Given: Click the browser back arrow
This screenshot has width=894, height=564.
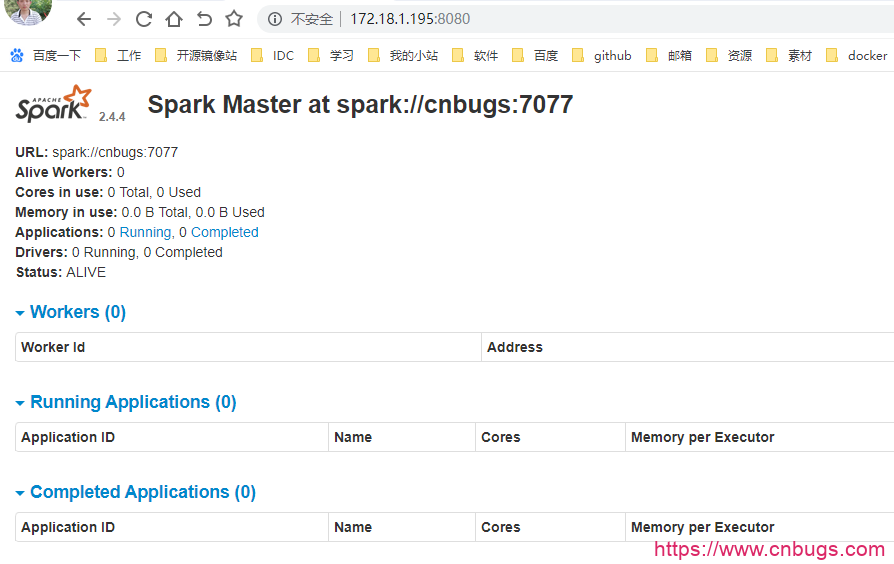Looking at the screenshot, I should (x=84, y=19).
